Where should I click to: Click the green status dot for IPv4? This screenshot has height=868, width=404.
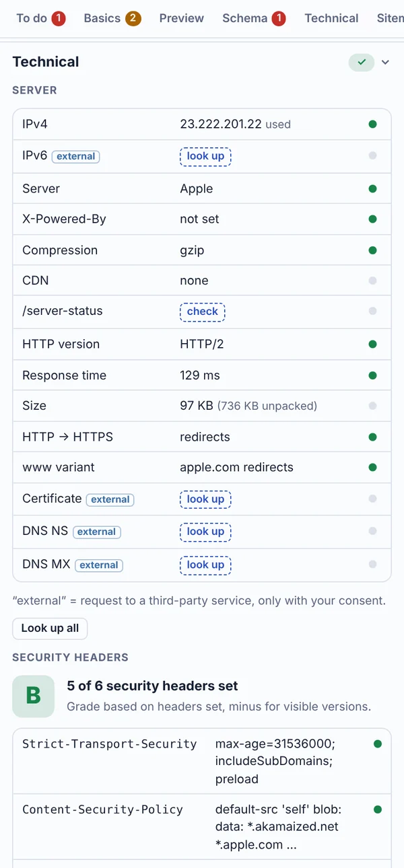[x=373, y=124]
